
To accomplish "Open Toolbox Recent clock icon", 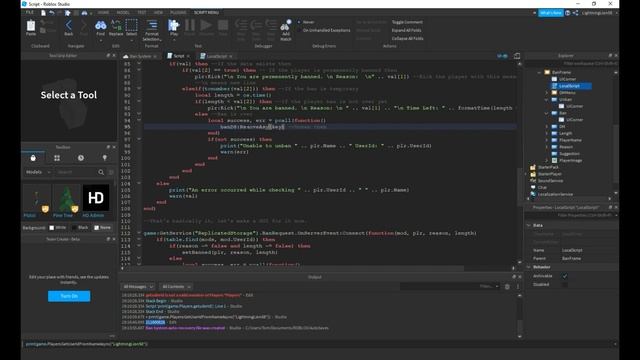I will (81, 158).
